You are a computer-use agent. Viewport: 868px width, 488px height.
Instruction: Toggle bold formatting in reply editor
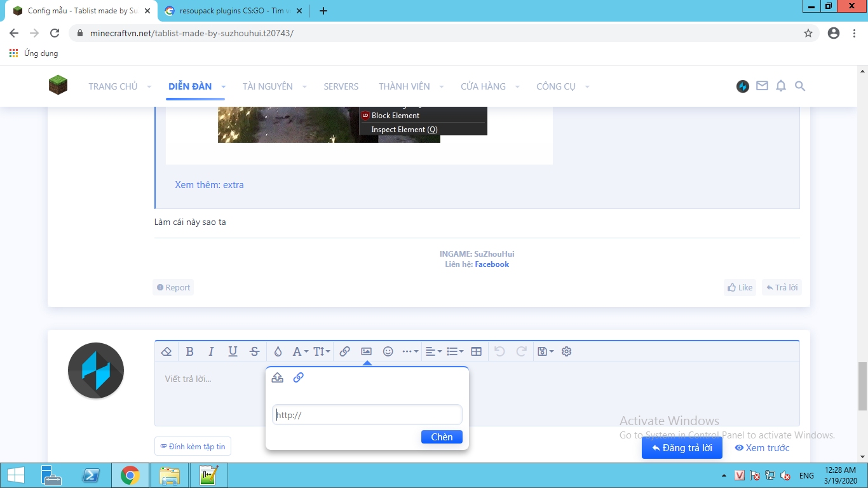[189, 351]
